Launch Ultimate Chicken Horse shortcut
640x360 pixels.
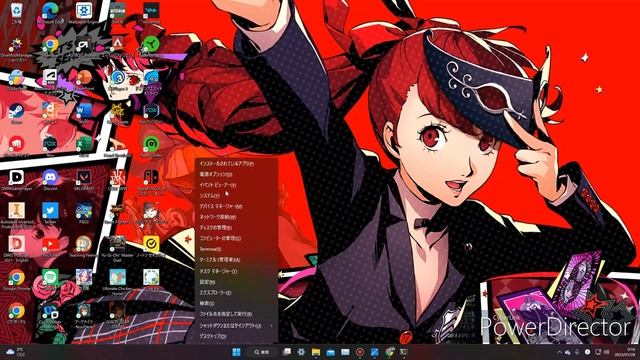tap(117, 282)
